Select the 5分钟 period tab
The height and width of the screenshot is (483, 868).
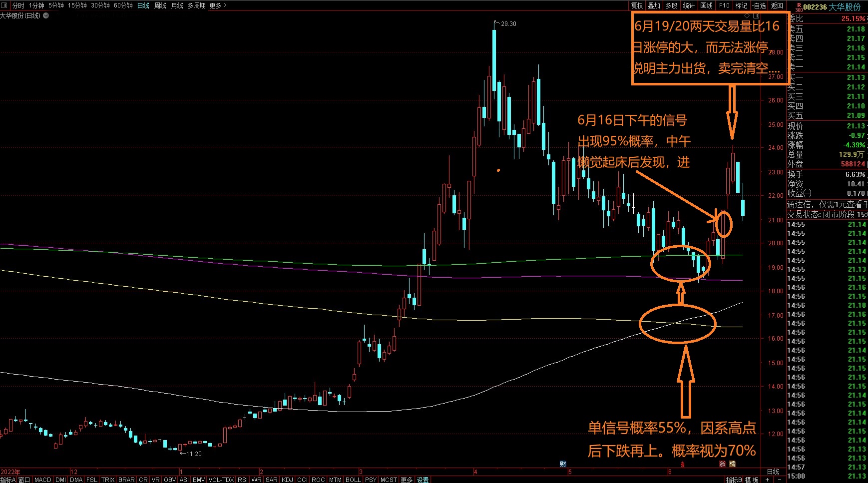click(56, 5)
